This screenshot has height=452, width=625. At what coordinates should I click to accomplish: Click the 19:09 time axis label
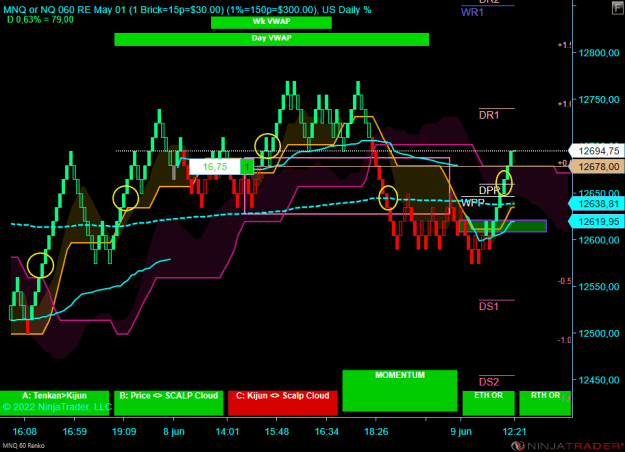[x=124, y=432]
